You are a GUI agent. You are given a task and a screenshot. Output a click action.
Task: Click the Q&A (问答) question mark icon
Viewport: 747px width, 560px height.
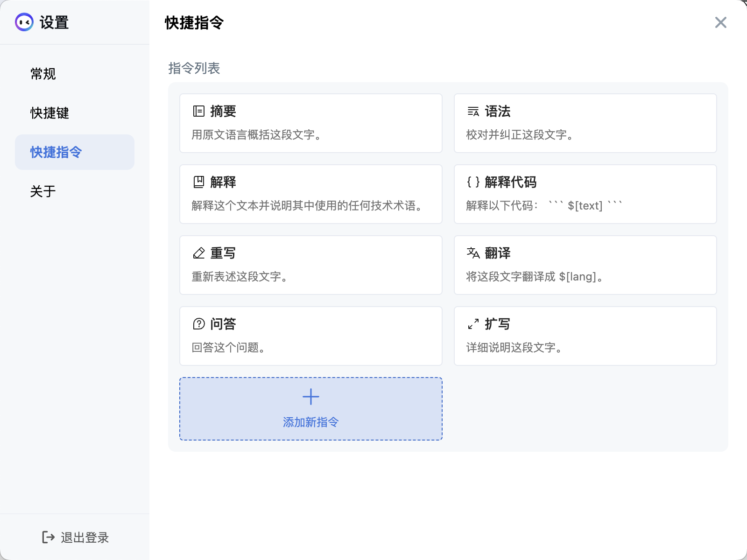coord(199,324)
